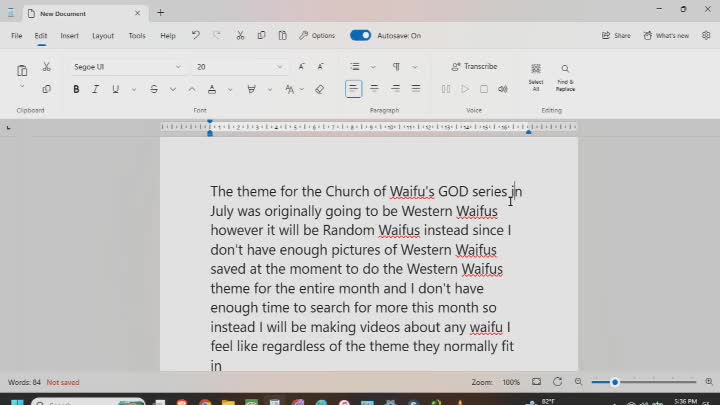Align text right
The height and width of the screenshot is (405, 720).
(x=395, y=89)
